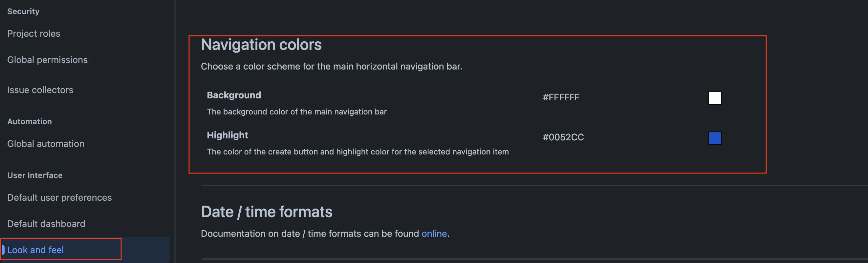This screenshot has height=263, width=868.
Task: Open Global permissions settings
Action: tap(47, 60)
